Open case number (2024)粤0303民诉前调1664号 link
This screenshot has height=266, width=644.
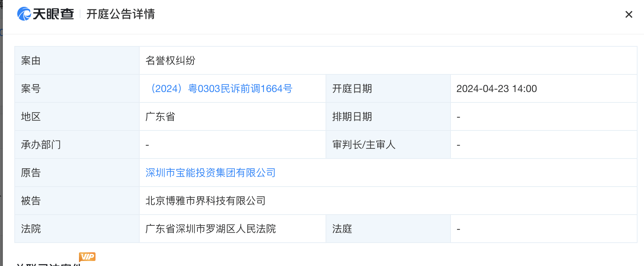(x=221, y=89)
